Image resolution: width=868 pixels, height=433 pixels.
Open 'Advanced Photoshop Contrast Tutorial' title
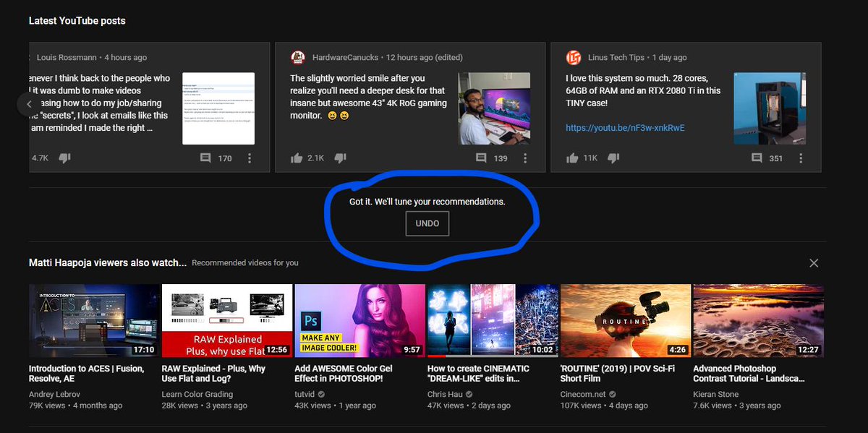pyautogui.click(x=749, y=374)
